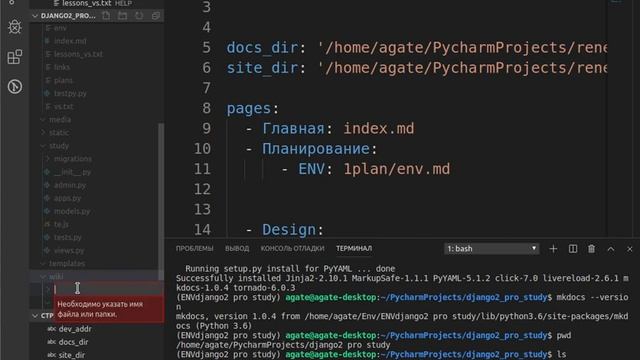Open the Extensions view in the activity bar
The image size is (640, 360).
click(x=15, y=57)
